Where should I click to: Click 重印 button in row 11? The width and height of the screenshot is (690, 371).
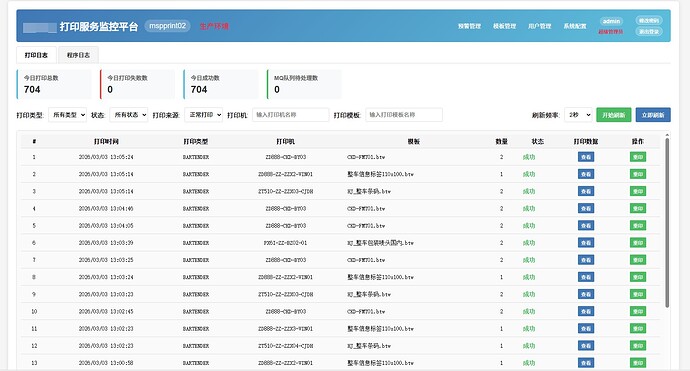[638, 329]
